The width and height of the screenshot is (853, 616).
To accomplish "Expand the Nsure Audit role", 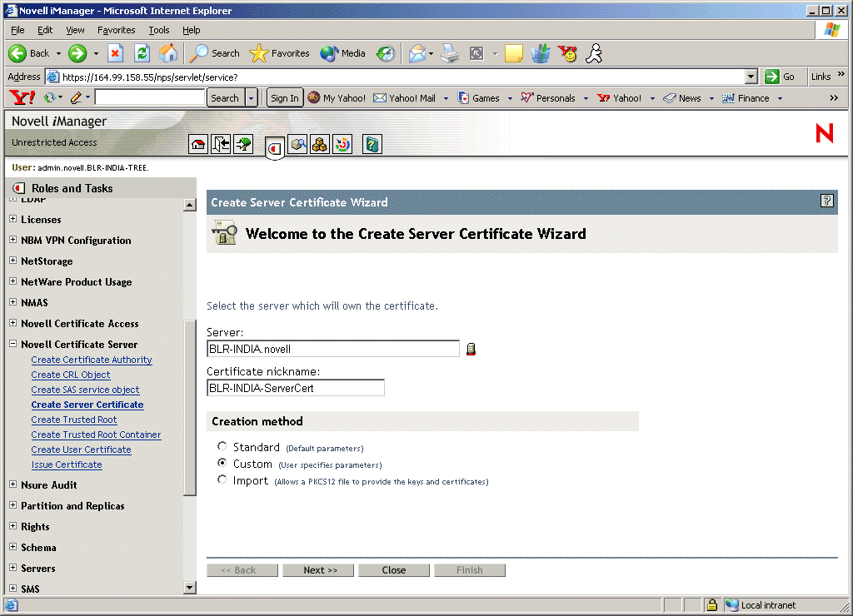I will [x=13, y=484].
